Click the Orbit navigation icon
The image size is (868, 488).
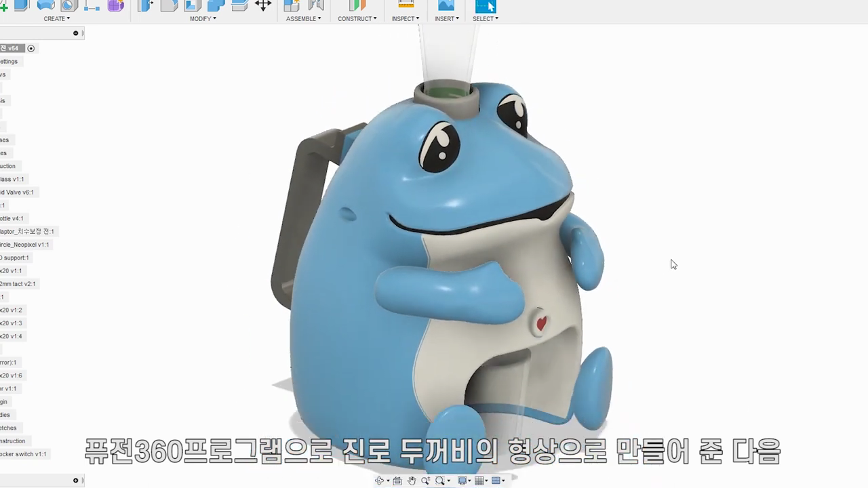point(379,481)
